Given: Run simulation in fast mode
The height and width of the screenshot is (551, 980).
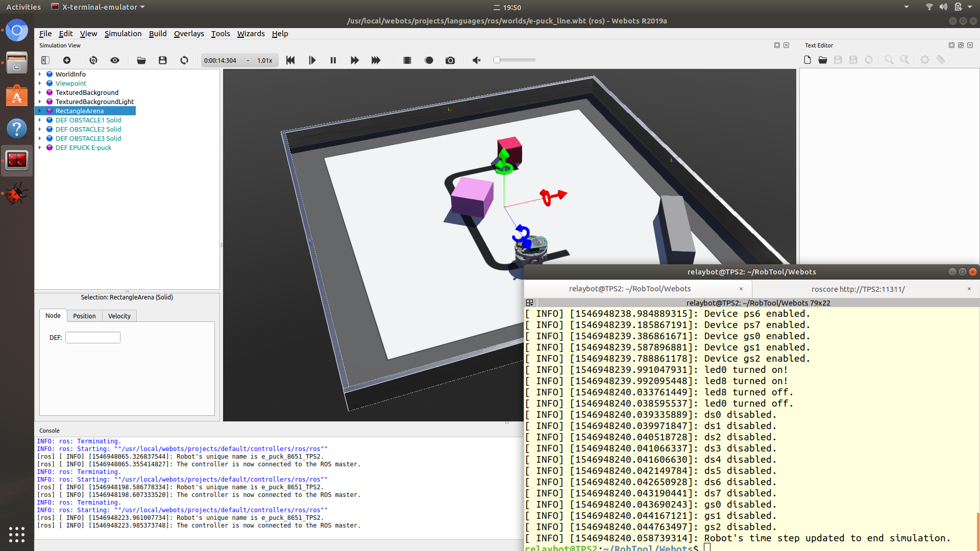Looking at the screenshot, I should [376, 60].
